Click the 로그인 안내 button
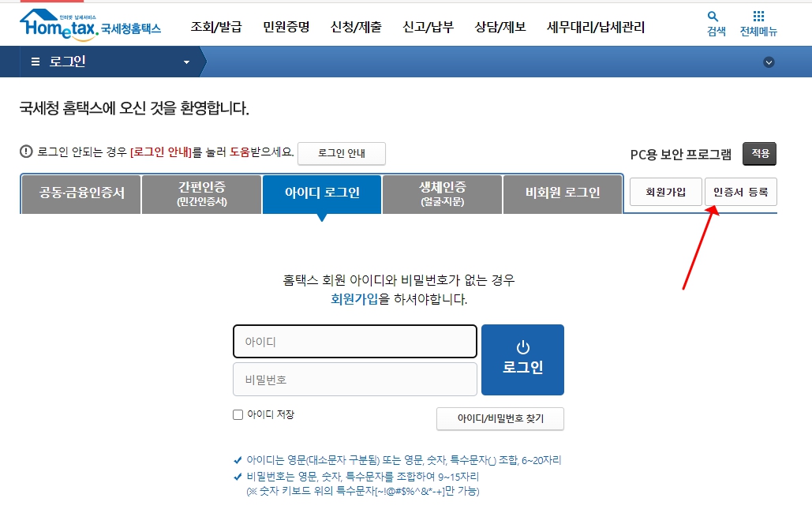Viewport: 812px width, 513px height. pos(342,153)
